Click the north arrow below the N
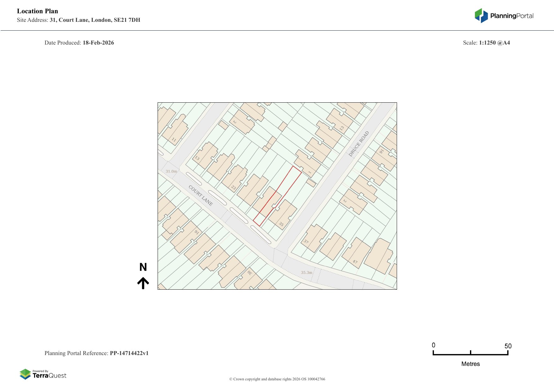The height and width of the screenshot is (392, 554). [143, 283]
